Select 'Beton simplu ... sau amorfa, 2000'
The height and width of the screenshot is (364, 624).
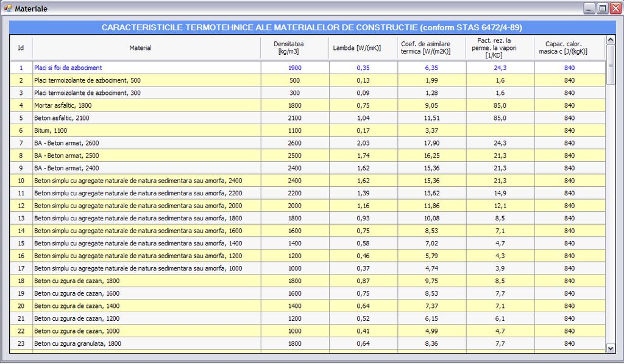307,206
